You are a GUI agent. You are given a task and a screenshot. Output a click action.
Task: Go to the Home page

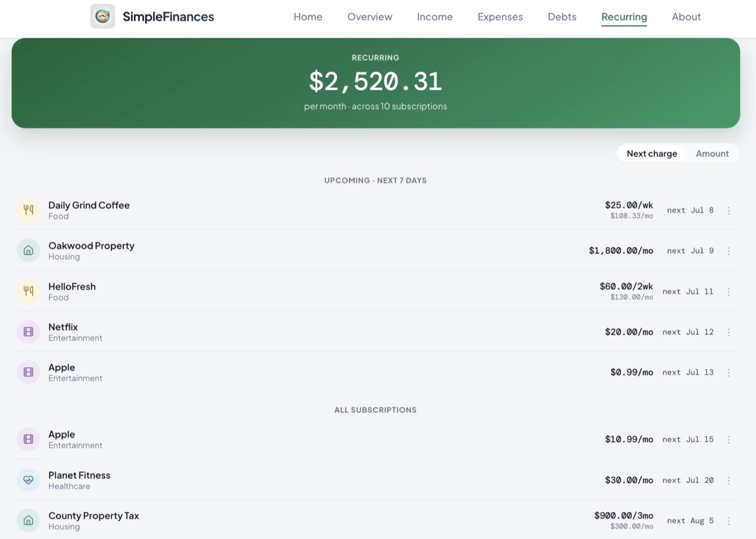tap(308, 17)
